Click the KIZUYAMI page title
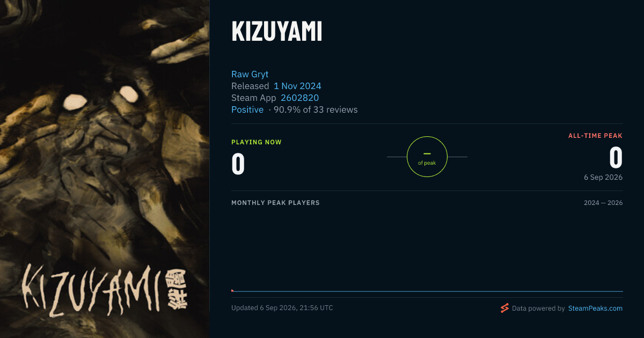 pyautogui.click(x=277, y=32)
